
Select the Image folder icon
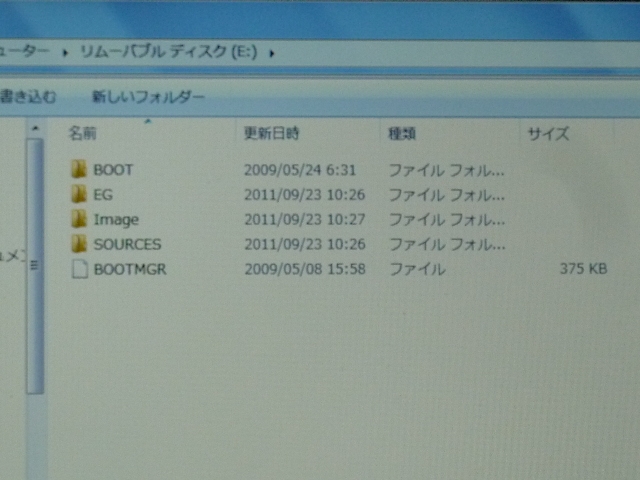click(79, 219)
